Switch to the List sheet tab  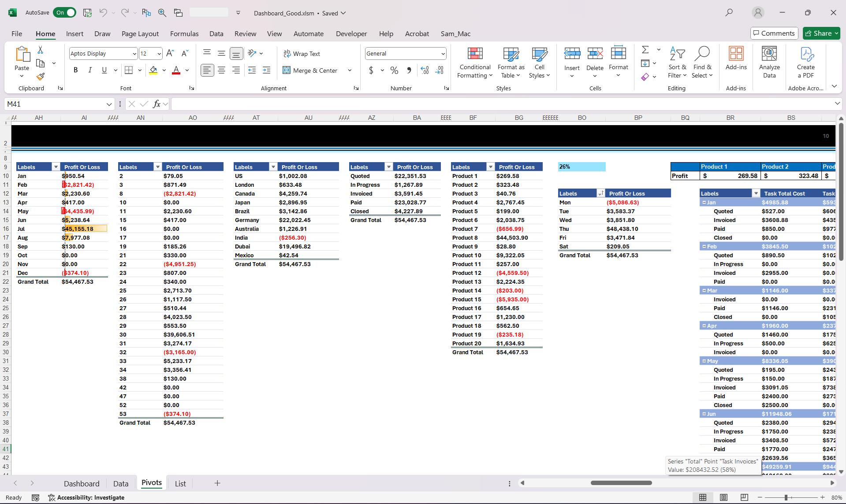(180, 483)
